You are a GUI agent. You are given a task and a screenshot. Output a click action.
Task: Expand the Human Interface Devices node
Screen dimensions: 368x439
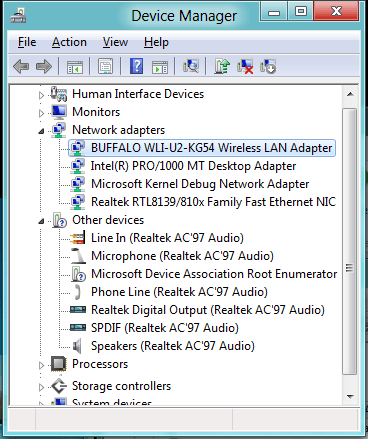click(41, 95)
